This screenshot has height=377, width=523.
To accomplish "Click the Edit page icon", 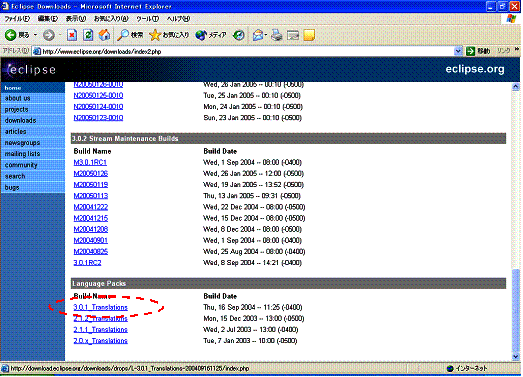I will (293, 35).
